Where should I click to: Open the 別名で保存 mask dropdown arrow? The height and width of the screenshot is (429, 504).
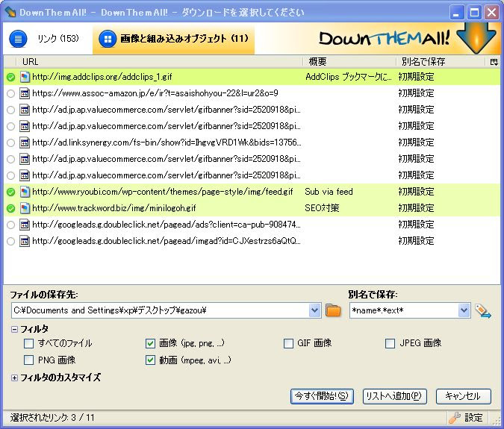[x=464, y=310]
